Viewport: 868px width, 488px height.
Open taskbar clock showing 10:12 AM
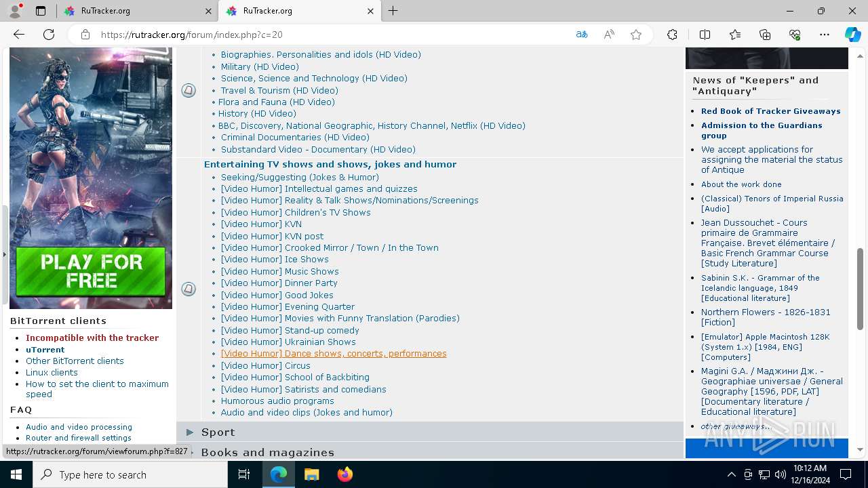pos(810,474)
